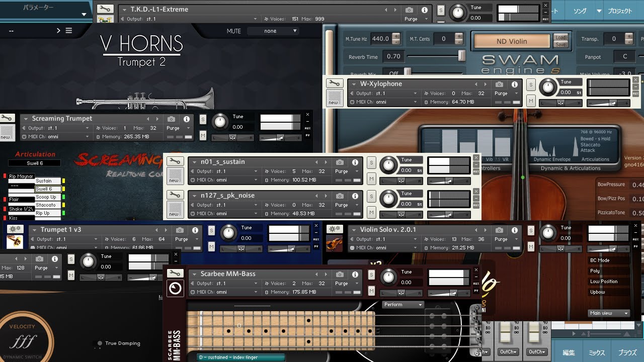
Task: Open snapshot camera for Trumpet 1 v3
Action: (x=180, y=230)
